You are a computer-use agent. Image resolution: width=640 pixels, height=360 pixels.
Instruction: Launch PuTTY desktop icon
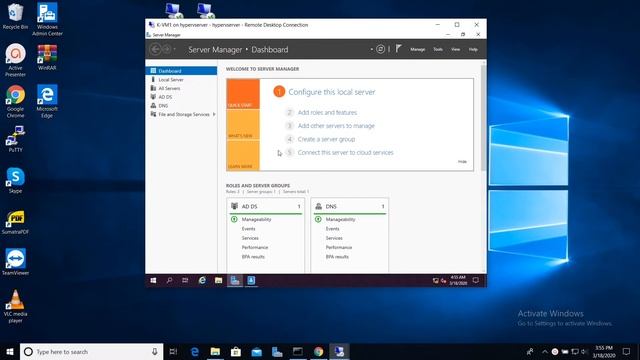click(x=15, y=139)
